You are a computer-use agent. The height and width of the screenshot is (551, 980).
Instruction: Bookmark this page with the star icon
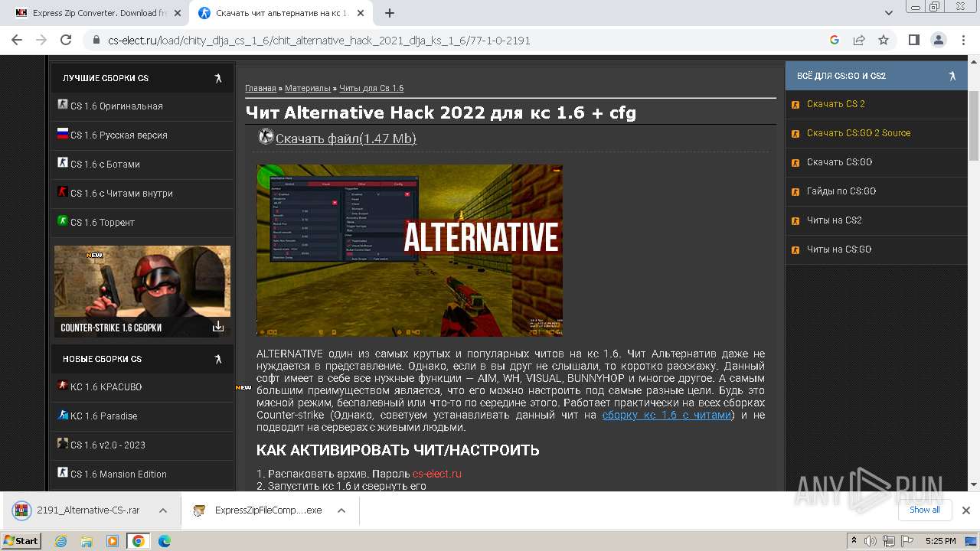point(884,40)
